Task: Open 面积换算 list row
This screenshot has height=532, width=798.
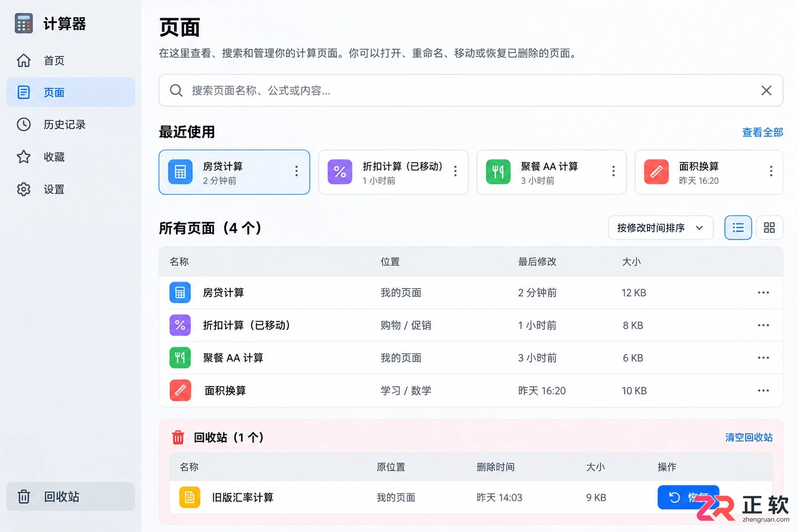Action: click(470, 391)
